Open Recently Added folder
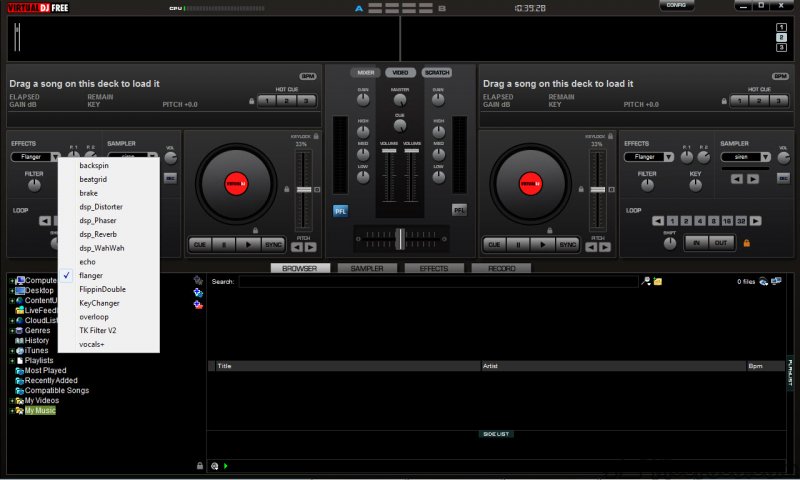Image resolution: width=800 pixels, height=480 pixels. pos(51,381)
